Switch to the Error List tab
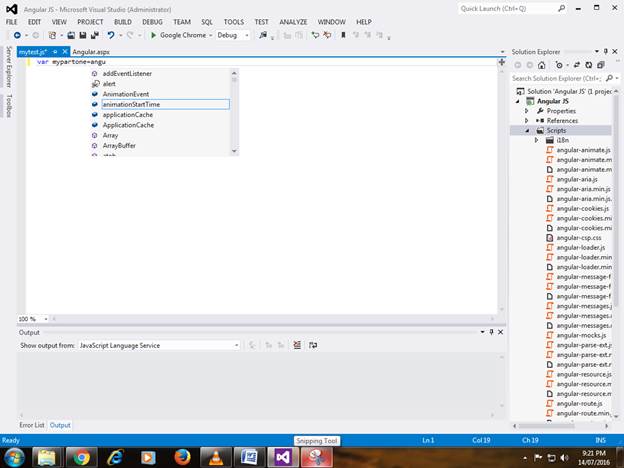 (x=32, y=425)
